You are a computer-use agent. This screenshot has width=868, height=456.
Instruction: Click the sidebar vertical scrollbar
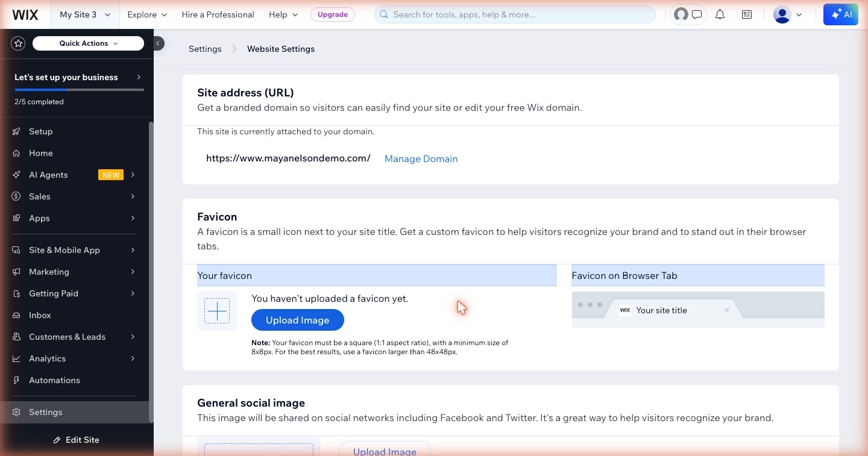pyautogui.click(x=151, y=271)
